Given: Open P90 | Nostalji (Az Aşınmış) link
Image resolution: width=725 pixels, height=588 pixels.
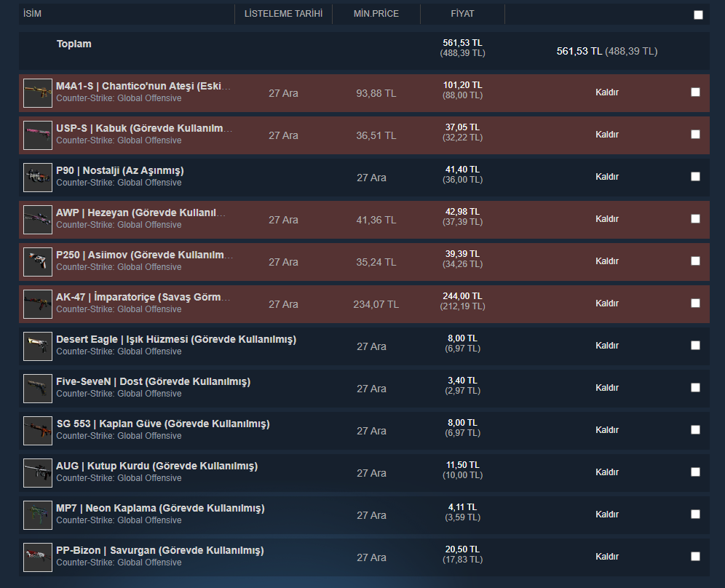Looking at the screenshot, I should pos(120,170).
